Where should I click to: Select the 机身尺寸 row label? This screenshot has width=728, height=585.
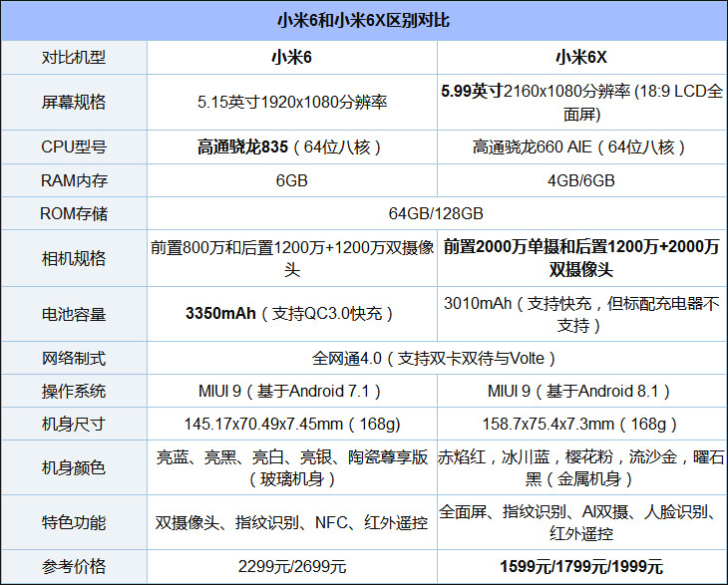tap(74, 424)
